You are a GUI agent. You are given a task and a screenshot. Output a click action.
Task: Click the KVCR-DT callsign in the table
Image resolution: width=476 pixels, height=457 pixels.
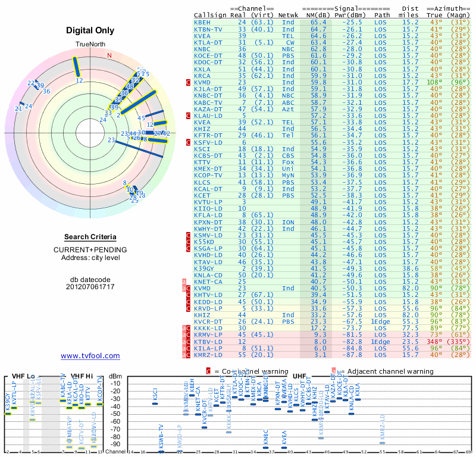coord(208,321)
